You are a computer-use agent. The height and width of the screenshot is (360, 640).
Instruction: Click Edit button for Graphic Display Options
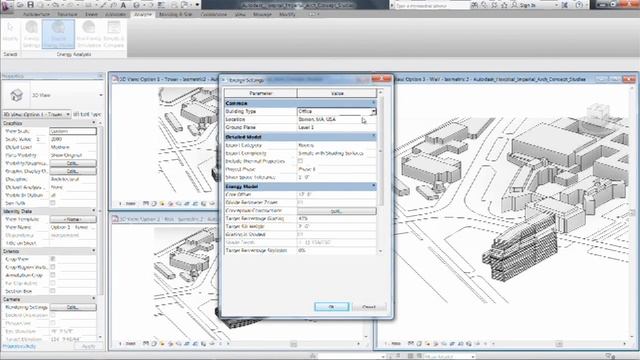click(73, 171)
